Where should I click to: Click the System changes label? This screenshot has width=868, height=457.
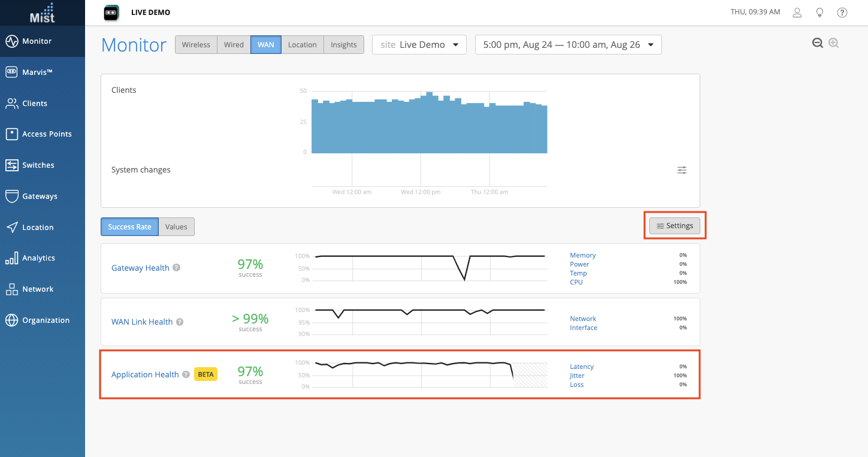tap(141, 170)
